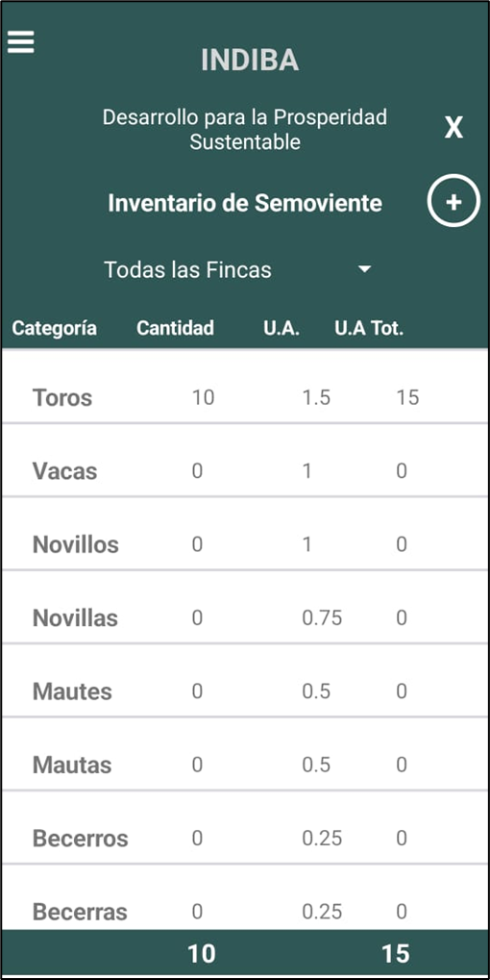Click the U.A Tot. column header

pos(369,328)
